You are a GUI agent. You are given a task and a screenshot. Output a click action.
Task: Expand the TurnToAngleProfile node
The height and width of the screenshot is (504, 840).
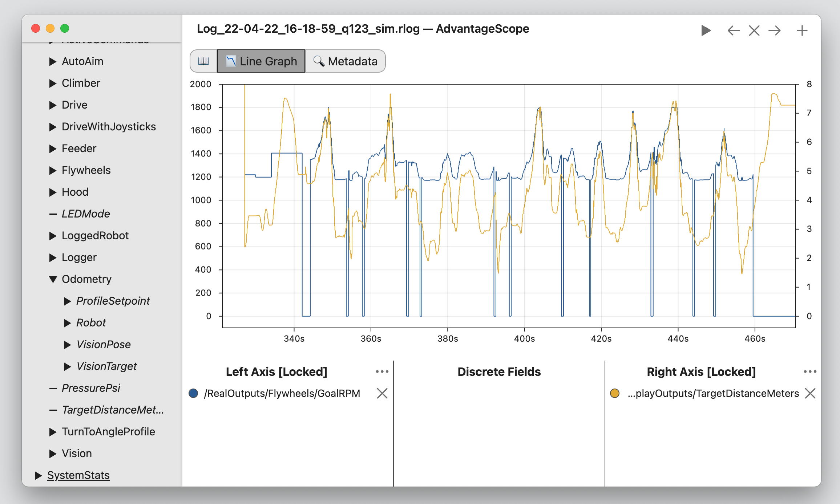click(53, 432)
